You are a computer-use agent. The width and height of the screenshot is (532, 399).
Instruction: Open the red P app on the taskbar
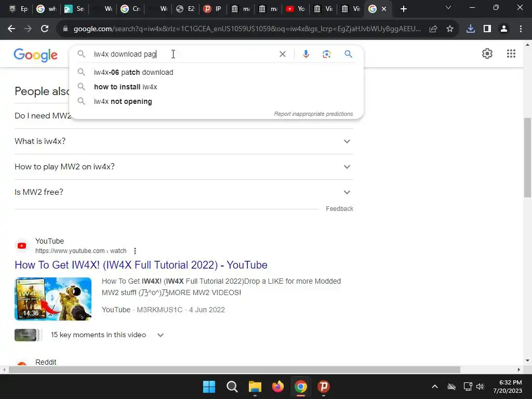(x=324, y=387)
